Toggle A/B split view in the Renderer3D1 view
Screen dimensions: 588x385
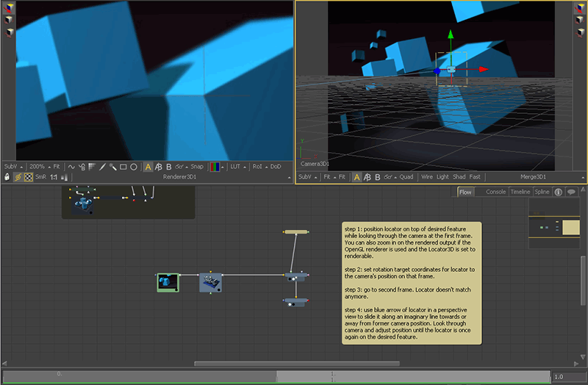pyautogui.click(x=159, y=167)
